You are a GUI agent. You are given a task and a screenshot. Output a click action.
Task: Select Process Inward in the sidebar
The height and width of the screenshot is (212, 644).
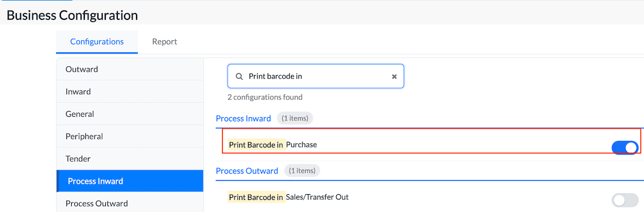click(x=95, y=181)
